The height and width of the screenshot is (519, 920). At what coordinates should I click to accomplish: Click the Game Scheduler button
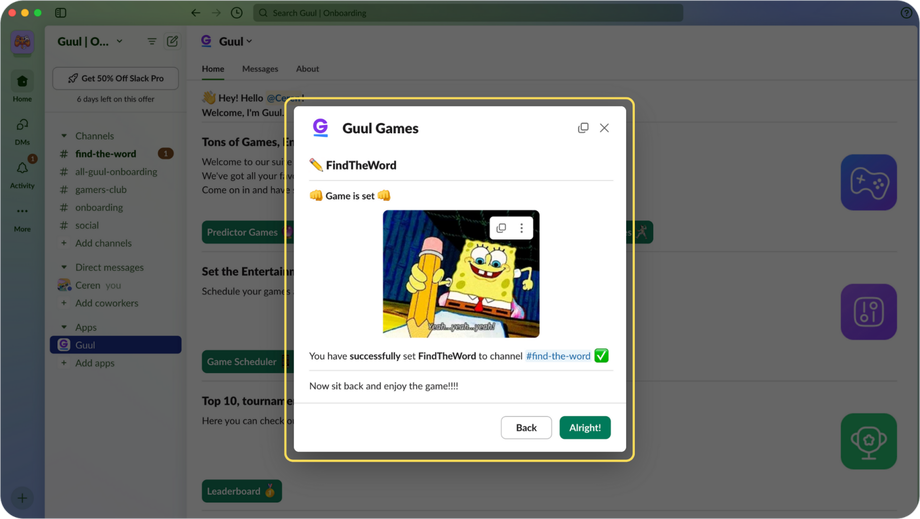tap(246, 362)
